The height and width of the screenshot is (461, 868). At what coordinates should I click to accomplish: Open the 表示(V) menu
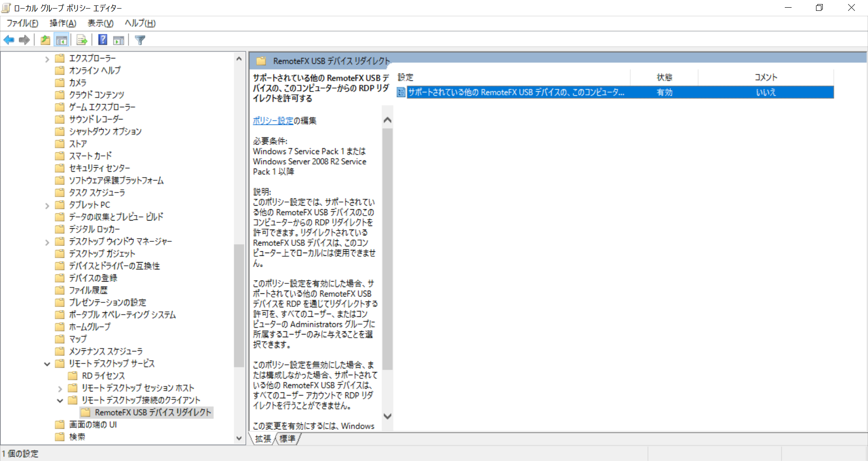(x=100, y=23)
